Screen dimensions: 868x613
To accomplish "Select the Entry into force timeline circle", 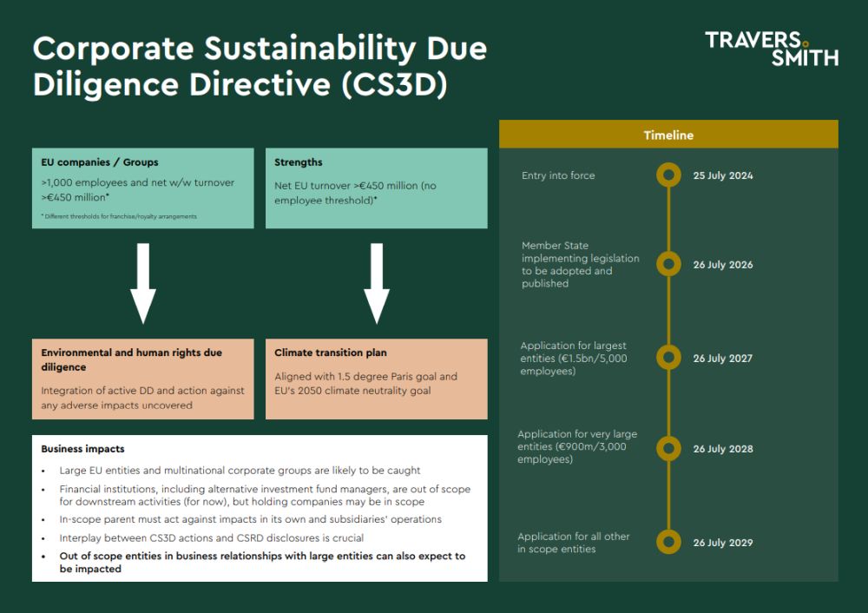I will [668, 176].
